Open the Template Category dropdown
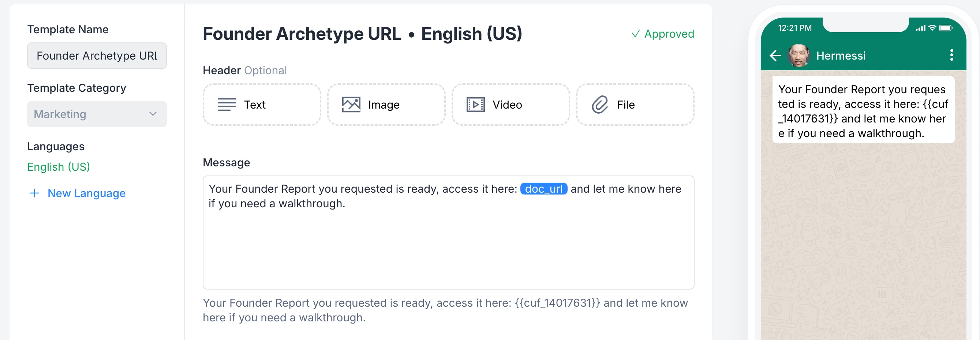This screenshot has width=980, height=340. click(97, 114)
